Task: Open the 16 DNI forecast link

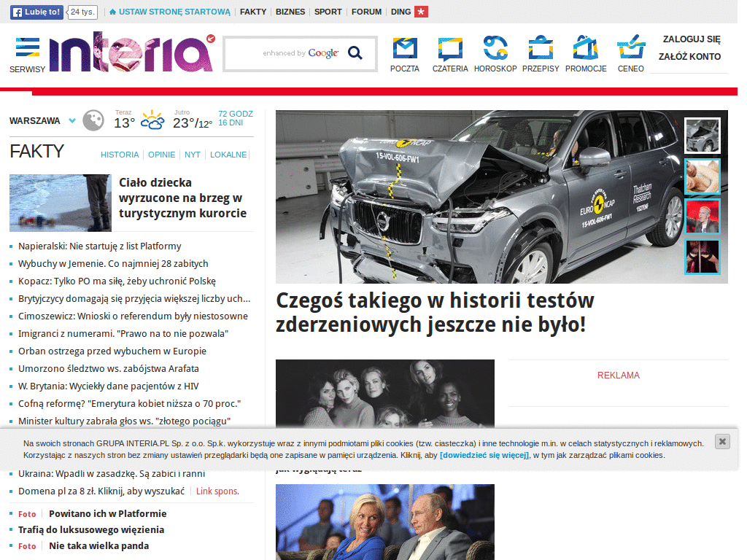Action: [231, 122]
